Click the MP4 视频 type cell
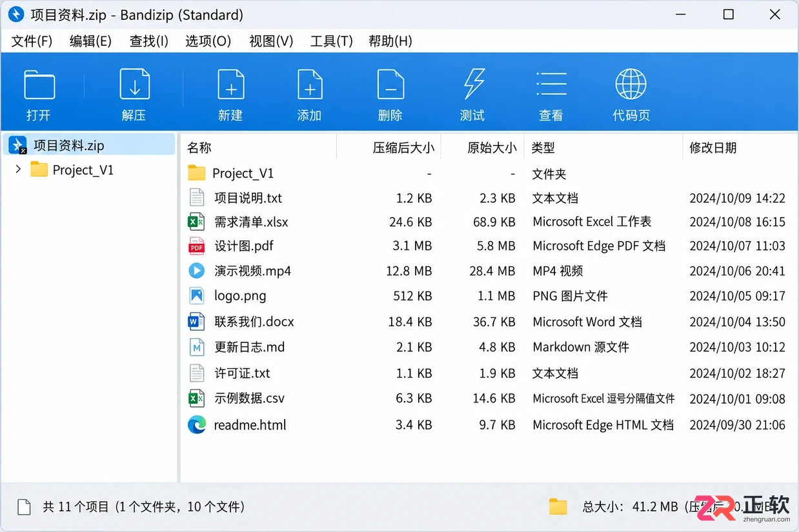The height and width of the screenshot is (532, 799). (558, 271)
